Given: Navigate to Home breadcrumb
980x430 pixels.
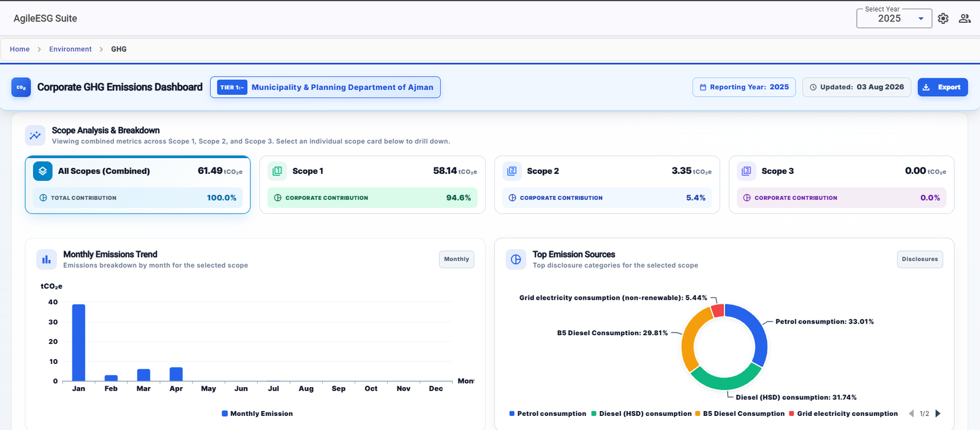Looking at the screenshot, I should (20, 49).
